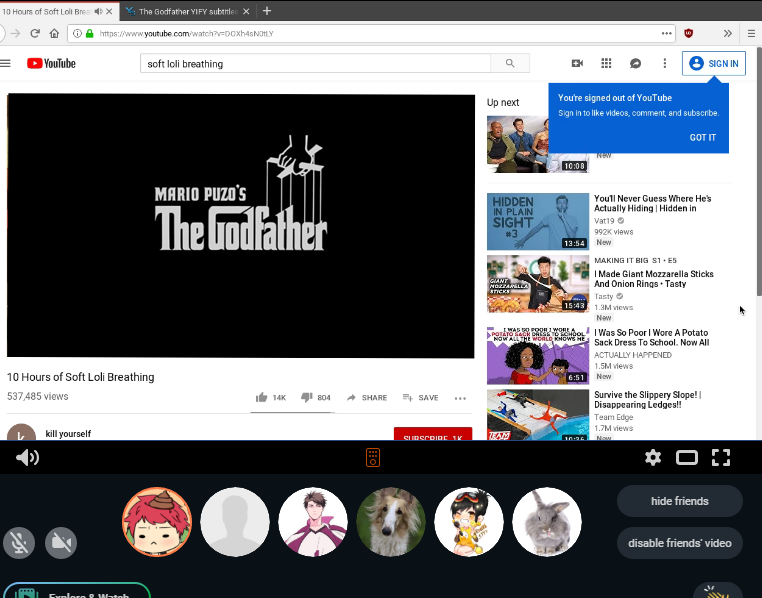Select the gray rabbit avatar
The width and height of the screenshot is (762, 598).
[547, 522]
